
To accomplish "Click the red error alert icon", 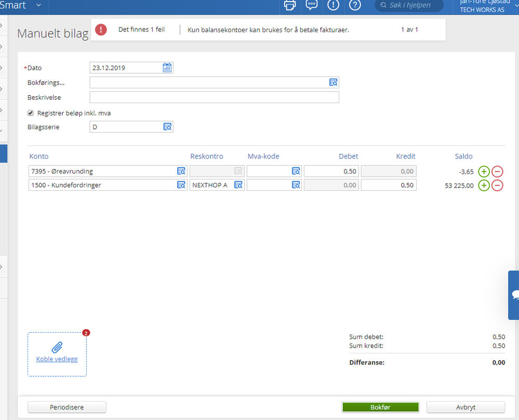I will pos(101,30).
